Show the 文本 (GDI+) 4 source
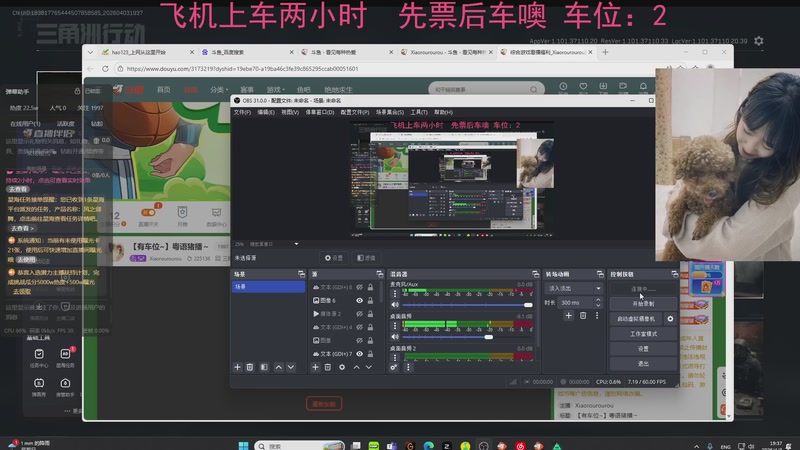The height and width of the screenshot is (450, 800). tap(360, 327)
